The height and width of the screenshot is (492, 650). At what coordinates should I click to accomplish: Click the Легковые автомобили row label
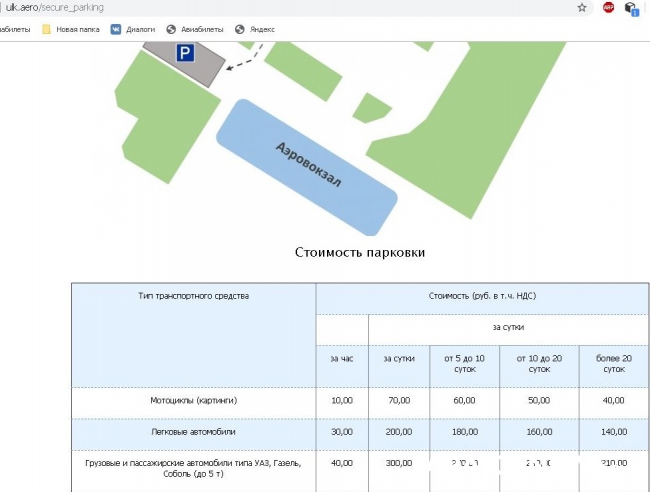click(x=193, y=432)
